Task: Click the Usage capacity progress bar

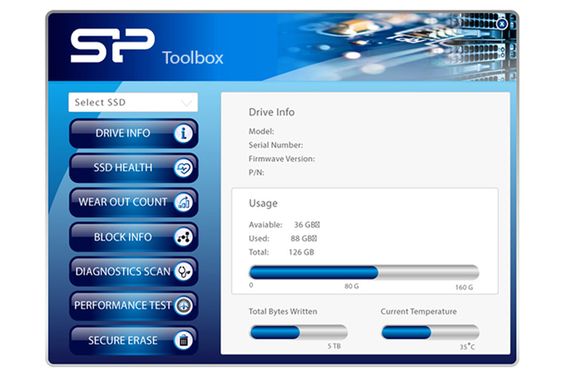Action: (364, 272)
